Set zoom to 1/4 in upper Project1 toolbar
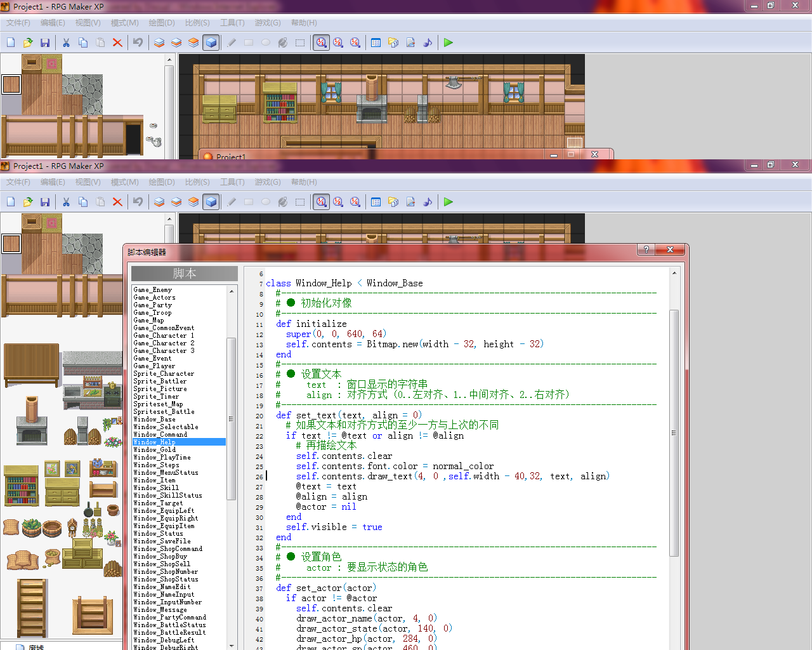 pyautogui.click(x=355, y=43)
